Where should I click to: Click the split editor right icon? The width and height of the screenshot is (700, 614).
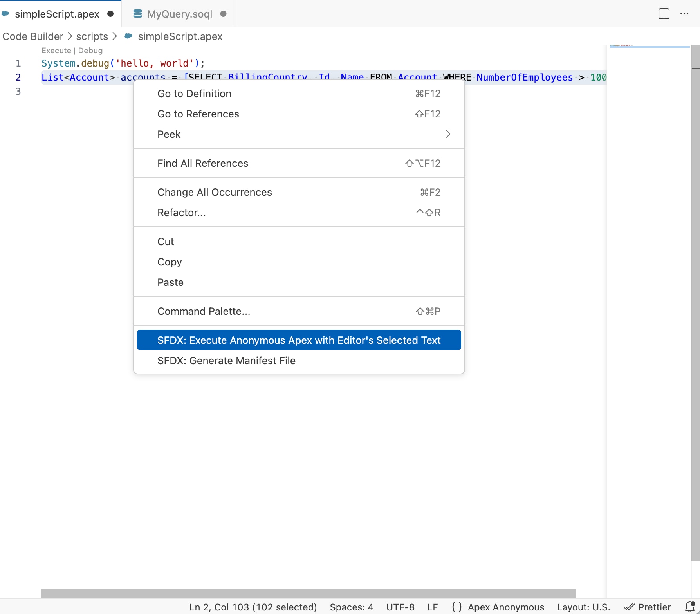point(664,14)
